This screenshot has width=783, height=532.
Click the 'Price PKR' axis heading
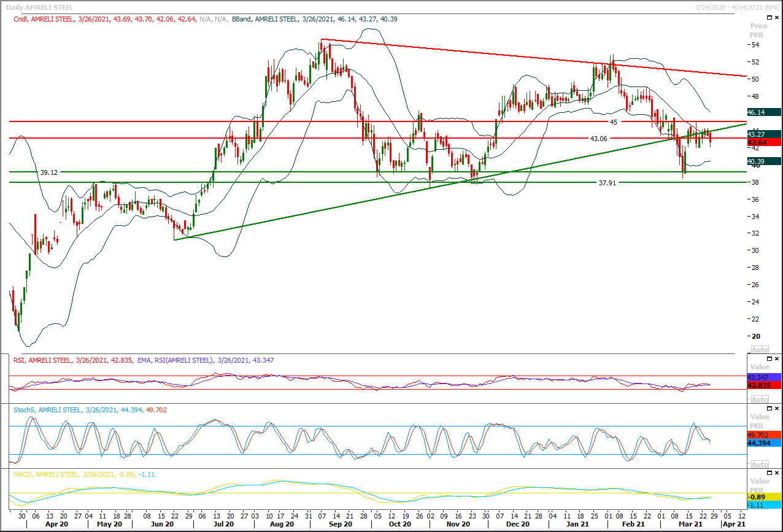(x=759, y=30)
